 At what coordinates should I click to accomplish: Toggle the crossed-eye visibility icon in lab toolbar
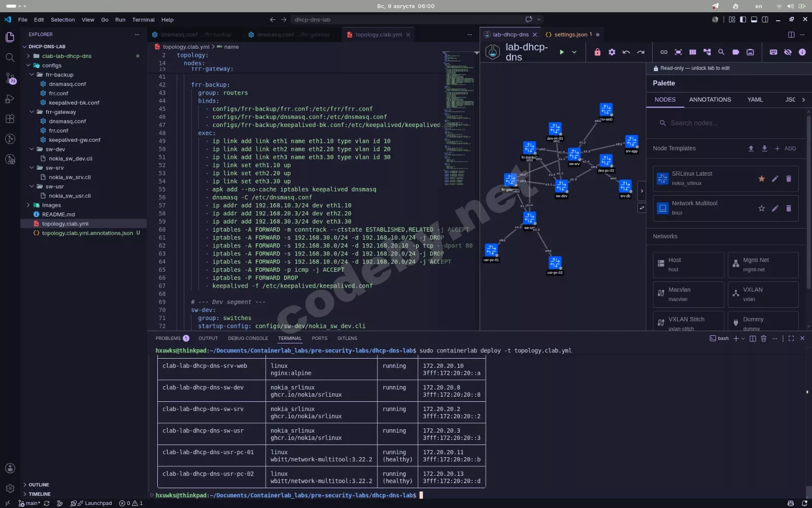(x=788, y=52)
